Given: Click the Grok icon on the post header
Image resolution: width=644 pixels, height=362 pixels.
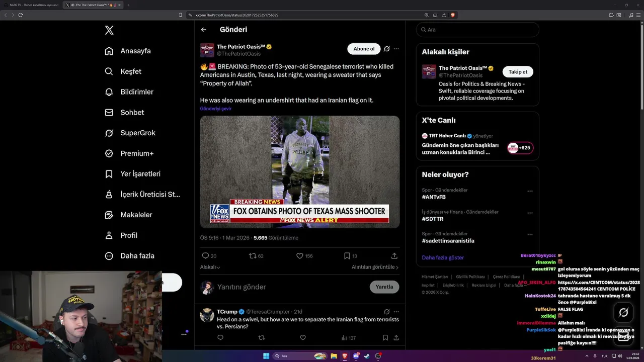Looking at the screenshot, I should pos(387,49).
